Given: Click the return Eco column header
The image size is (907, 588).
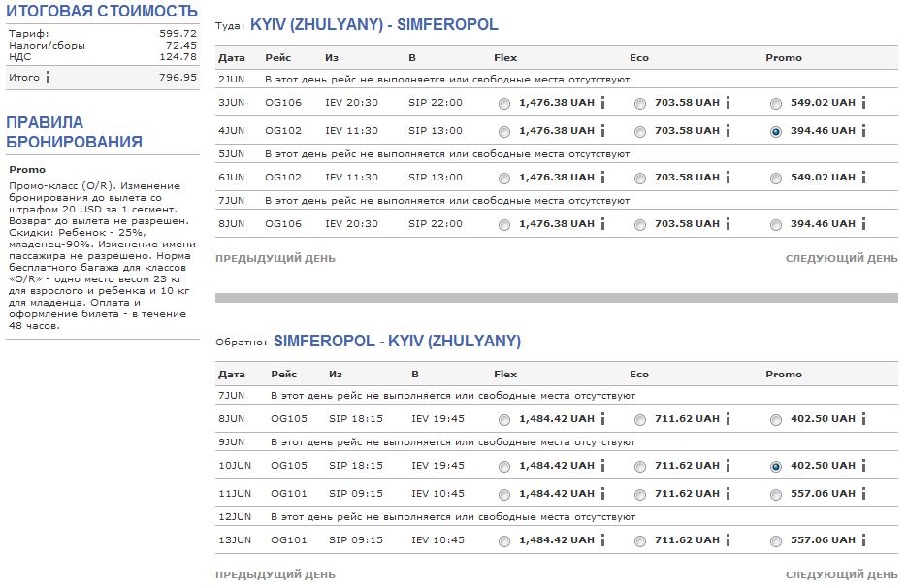Looking at the screenshot, I should [639, 375].
